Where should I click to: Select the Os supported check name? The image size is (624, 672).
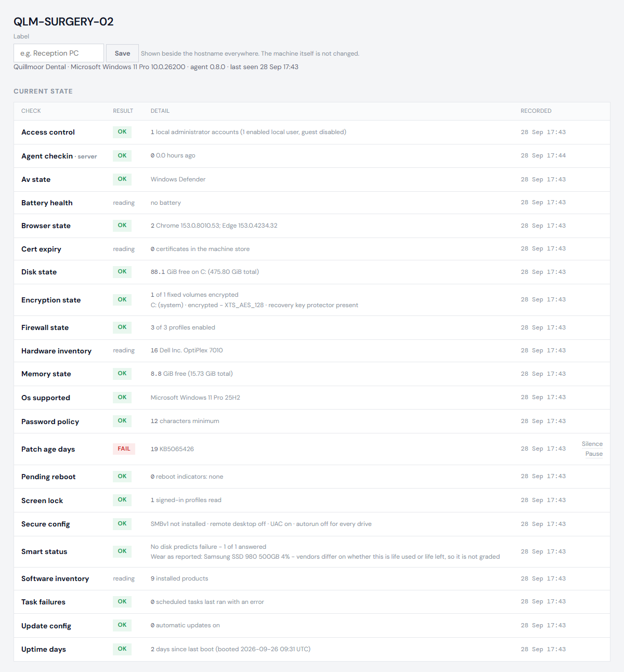click(46, 398)
